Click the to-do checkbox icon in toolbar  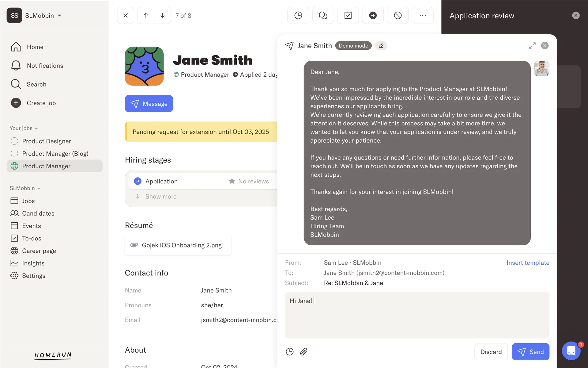click(348, 15)
